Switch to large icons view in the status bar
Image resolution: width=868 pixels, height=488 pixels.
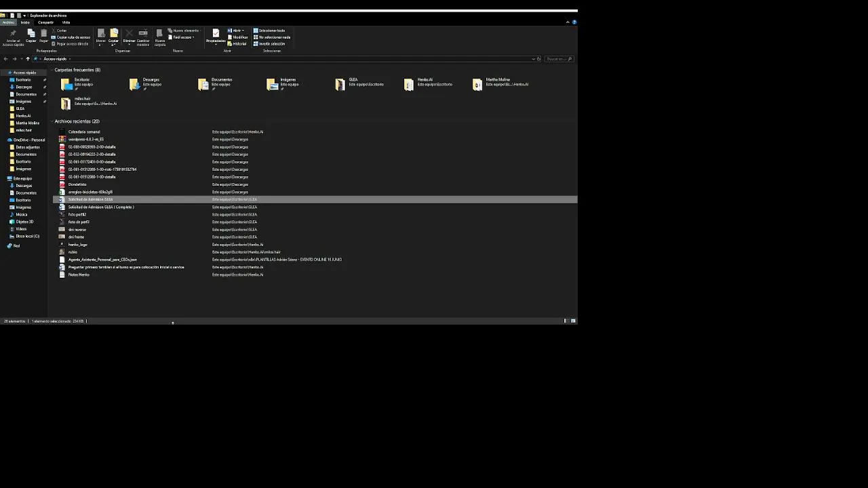573,321
